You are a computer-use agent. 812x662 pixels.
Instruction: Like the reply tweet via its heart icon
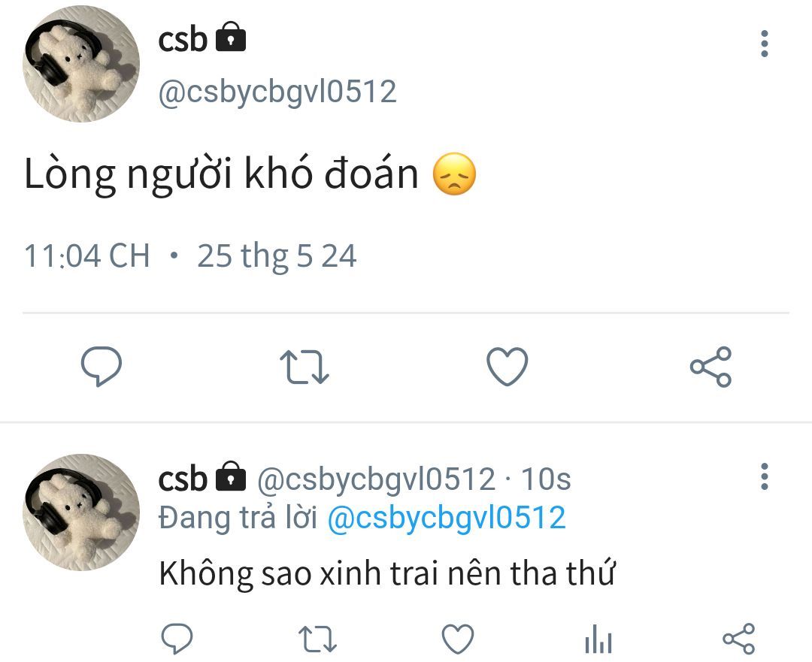[x=458, y=639]
